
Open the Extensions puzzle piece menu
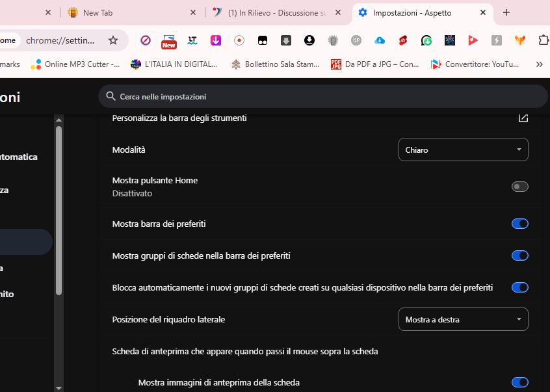543,41
